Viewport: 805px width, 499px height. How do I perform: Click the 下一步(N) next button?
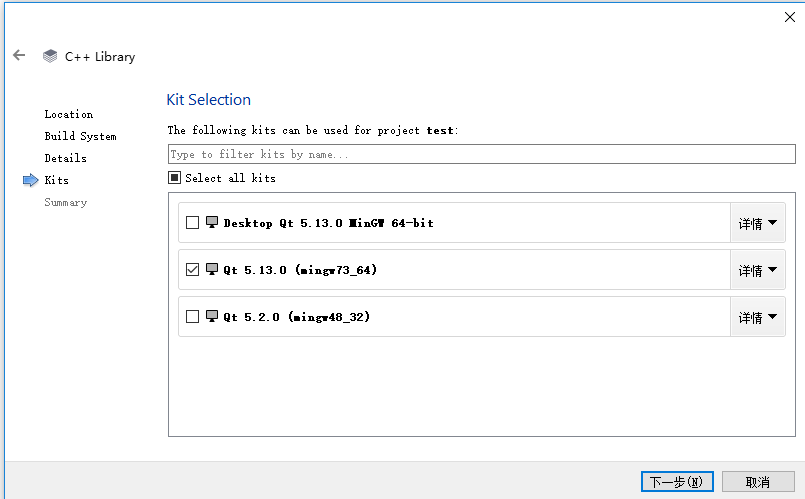(x=676, y=482)
